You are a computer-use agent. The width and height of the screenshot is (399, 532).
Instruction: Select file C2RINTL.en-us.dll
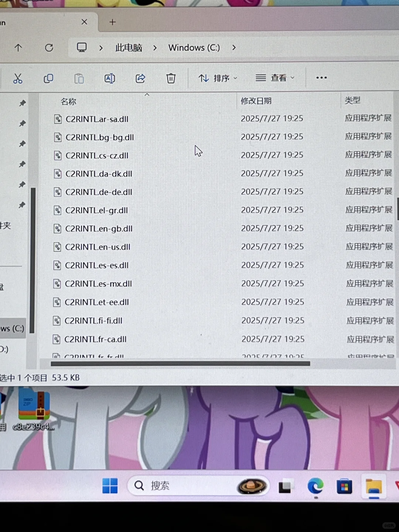[98, 247]
